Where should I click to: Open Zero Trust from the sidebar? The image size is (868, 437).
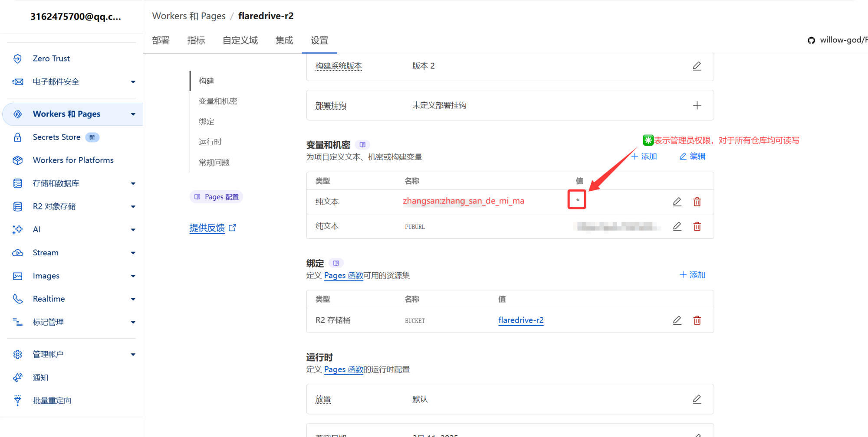pos(51,59)
